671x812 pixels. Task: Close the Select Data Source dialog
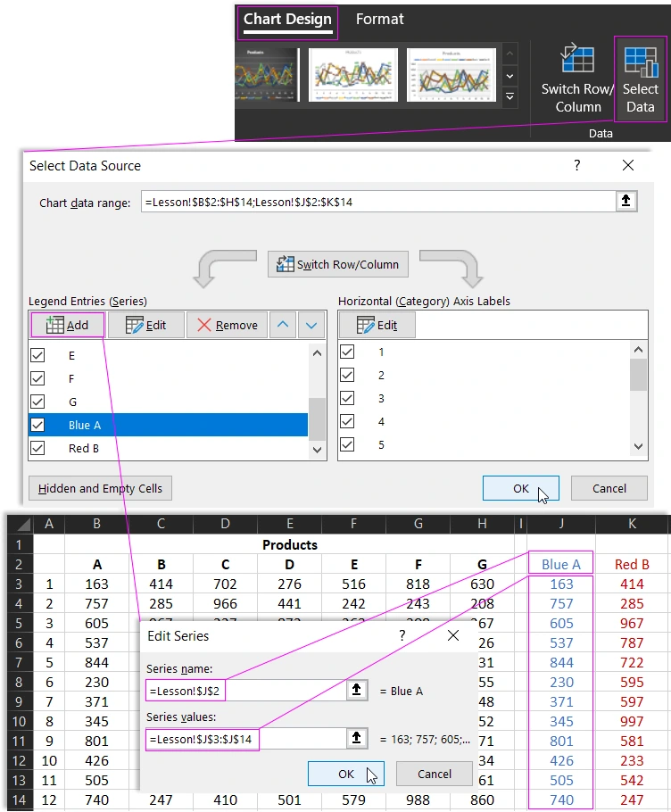pyautogui.click(x=628, y=165)
